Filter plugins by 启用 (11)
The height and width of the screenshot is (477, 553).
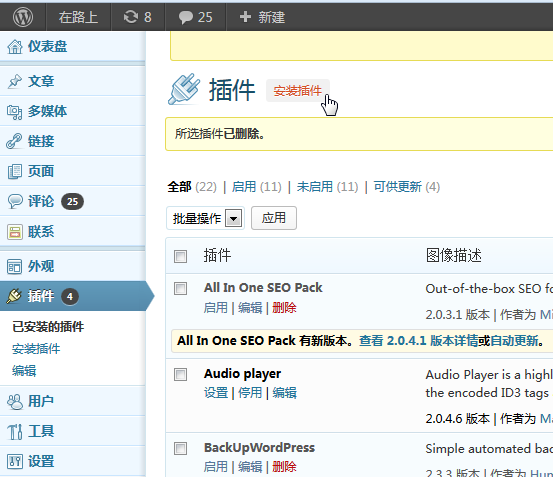pyautogui.click(x=256, y=187)
